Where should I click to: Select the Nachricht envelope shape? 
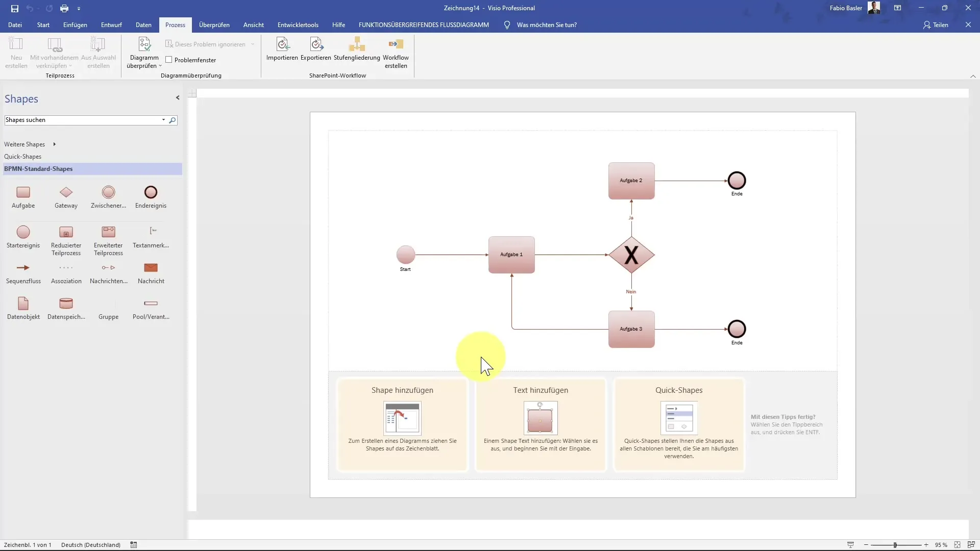pos(151,273)
